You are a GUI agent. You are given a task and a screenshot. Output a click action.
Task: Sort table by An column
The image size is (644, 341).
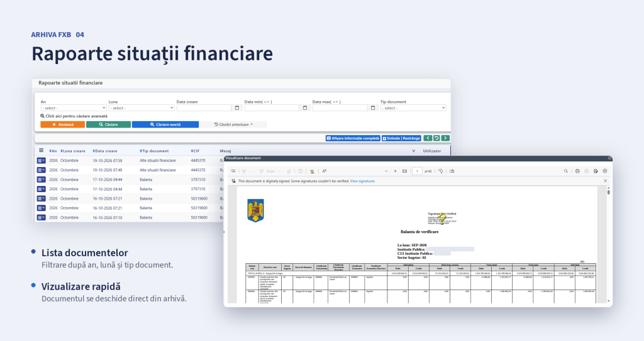click(x=53, y=151)
